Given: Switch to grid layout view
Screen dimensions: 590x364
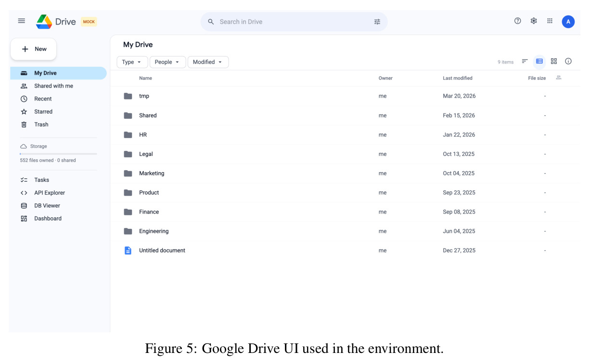Looking at the screenshot, I should 554,61.
